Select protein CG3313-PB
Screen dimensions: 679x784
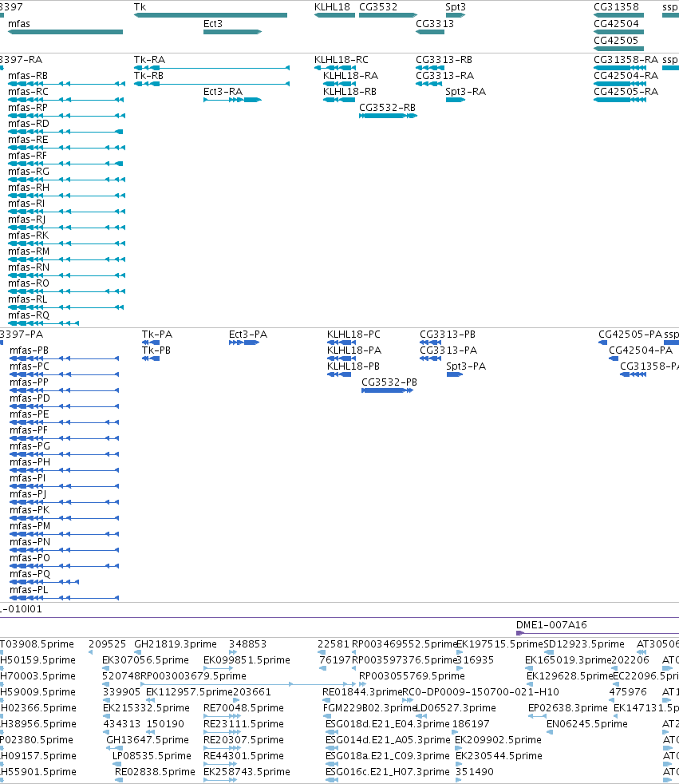431,343
